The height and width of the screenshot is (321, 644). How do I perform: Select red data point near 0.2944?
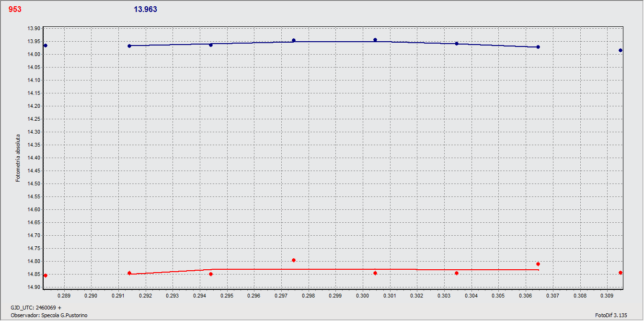coord(211,274)
